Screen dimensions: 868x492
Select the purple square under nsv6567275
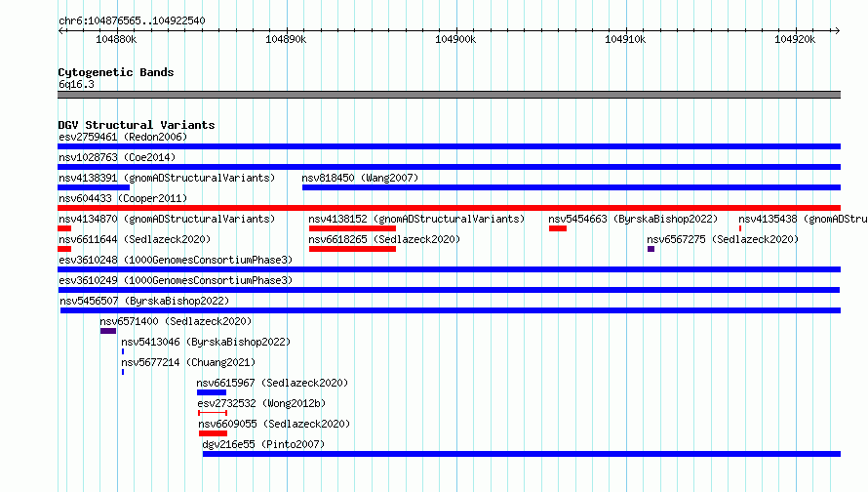[651, 249]
